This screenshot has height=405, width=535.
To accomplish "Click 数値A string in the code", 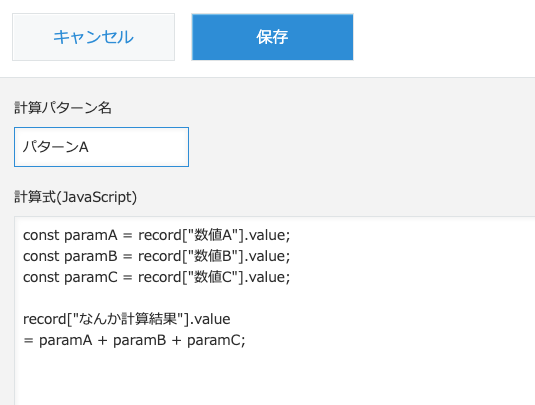I will point(213,235).
